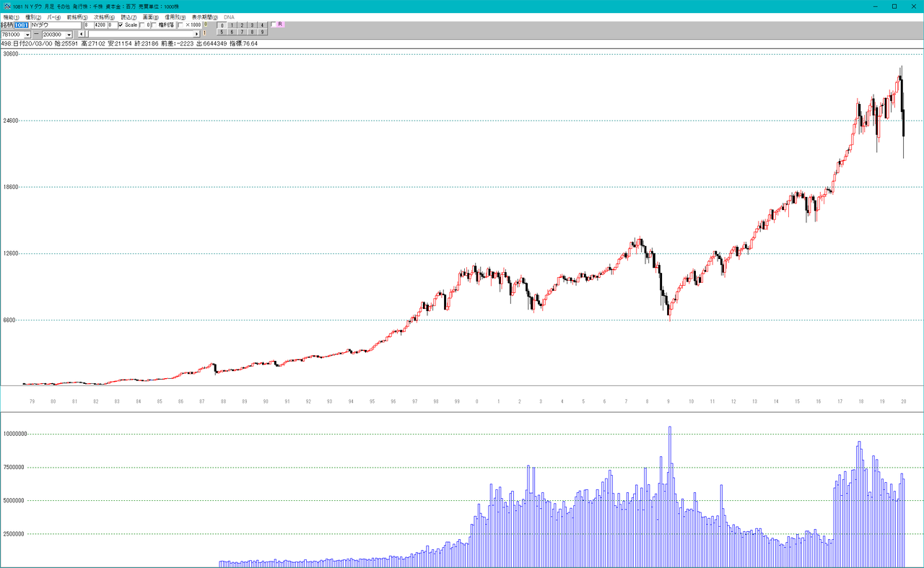Open the 信用残(9) menu
Screen dimensions: 924x568
pos(175,17)
